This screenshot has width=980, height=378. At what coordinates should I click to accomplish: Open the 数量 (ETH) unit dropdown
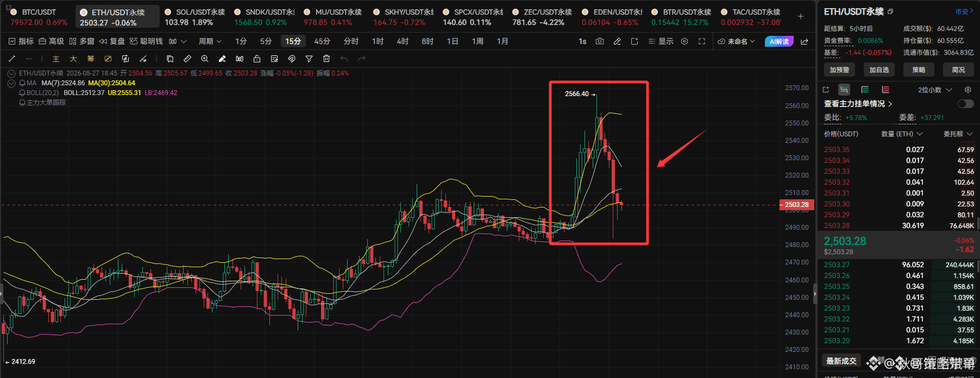[x=902, y=134]
